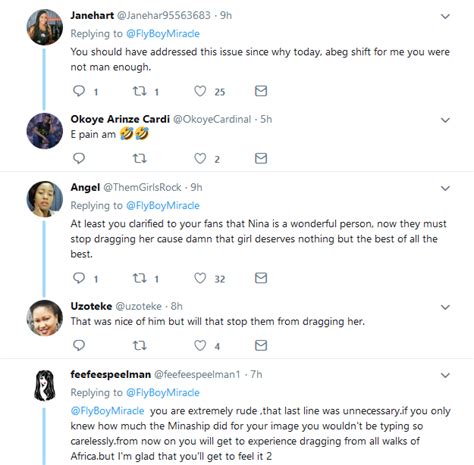
Task: Reply to Uzoteke's tweet
Action: [x=79, y=345]
